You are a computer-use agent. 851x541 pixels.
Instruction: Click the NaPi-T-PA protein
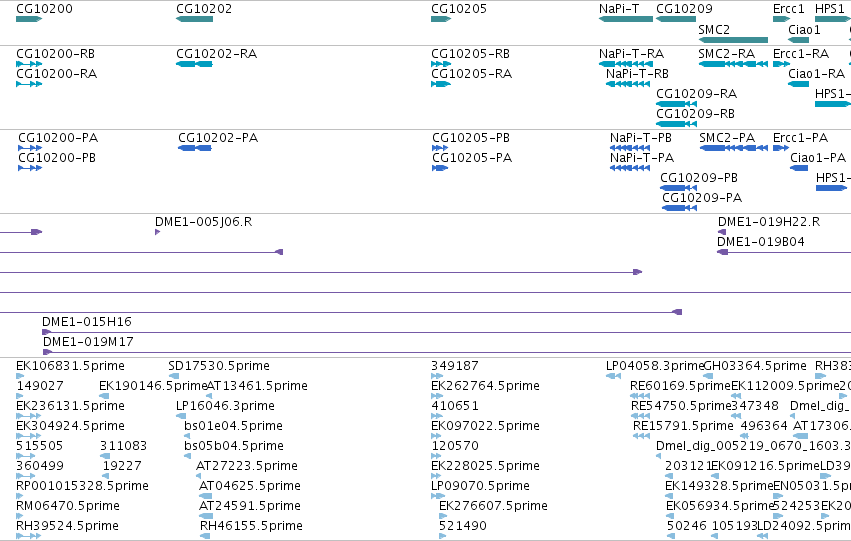[630, 168]
